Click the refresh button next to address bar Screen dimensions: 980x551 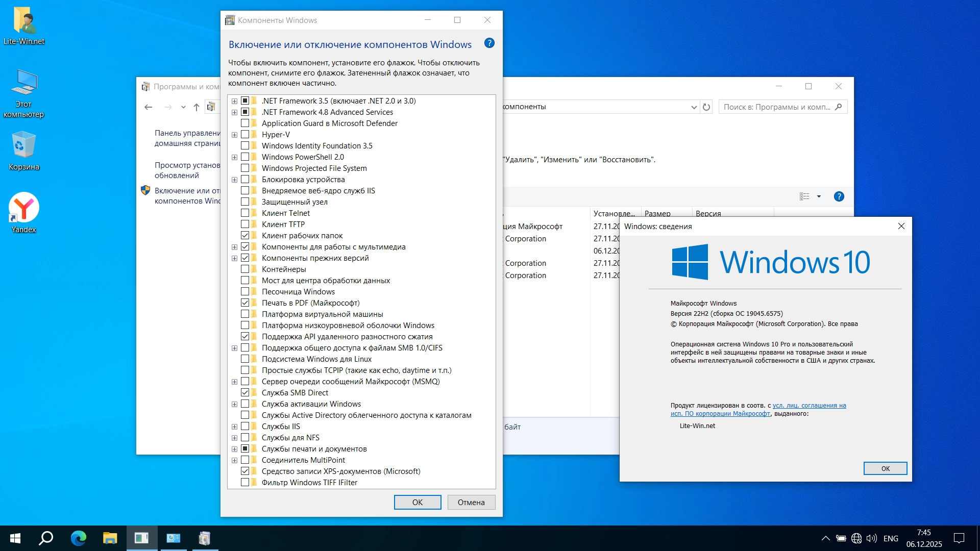tap(706, 107)
